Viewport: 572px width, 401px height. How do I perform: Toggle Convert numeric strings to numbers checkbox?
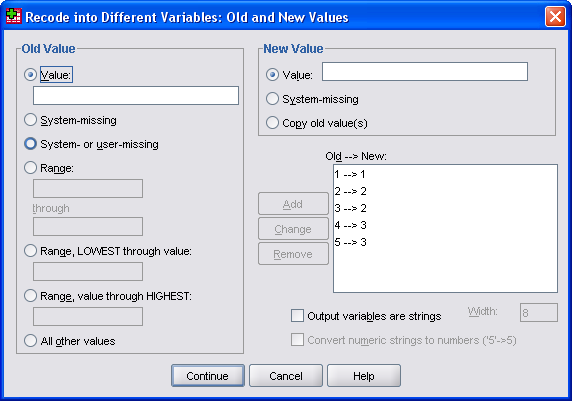coord(297,340)
